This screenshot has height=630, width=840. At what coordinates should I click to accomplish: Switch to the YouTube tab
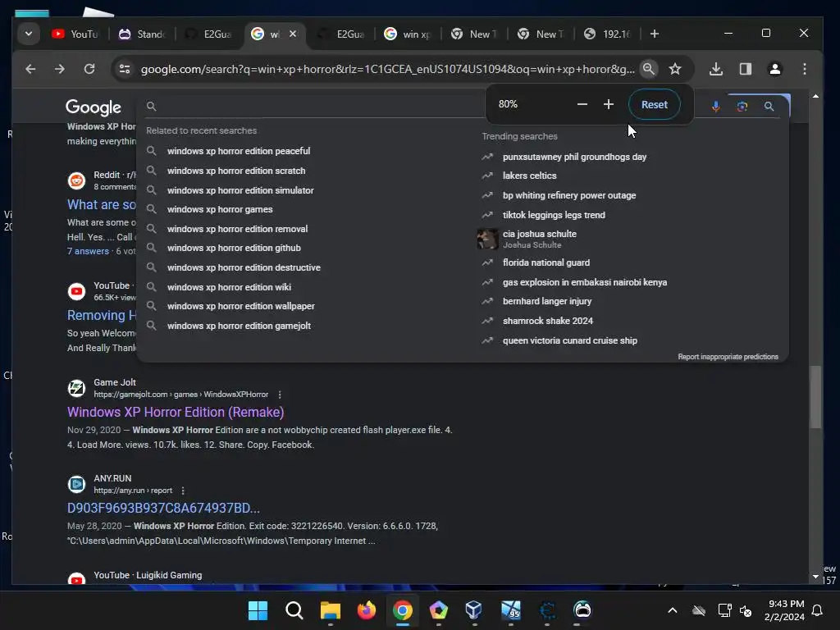(75, 34)
